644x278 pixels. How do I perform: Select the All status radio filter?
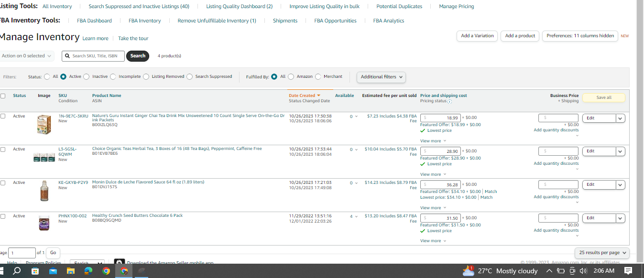pyautogui.click(x=47, y=76)
